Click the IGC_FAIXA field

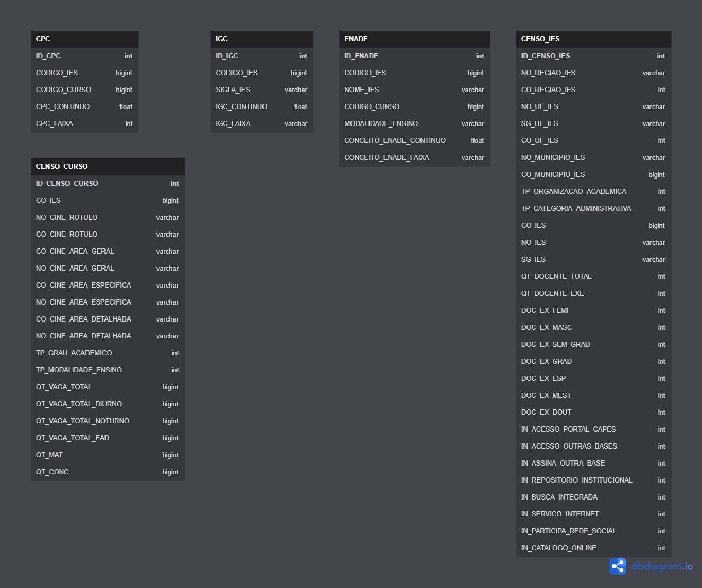tap(262, 124)
